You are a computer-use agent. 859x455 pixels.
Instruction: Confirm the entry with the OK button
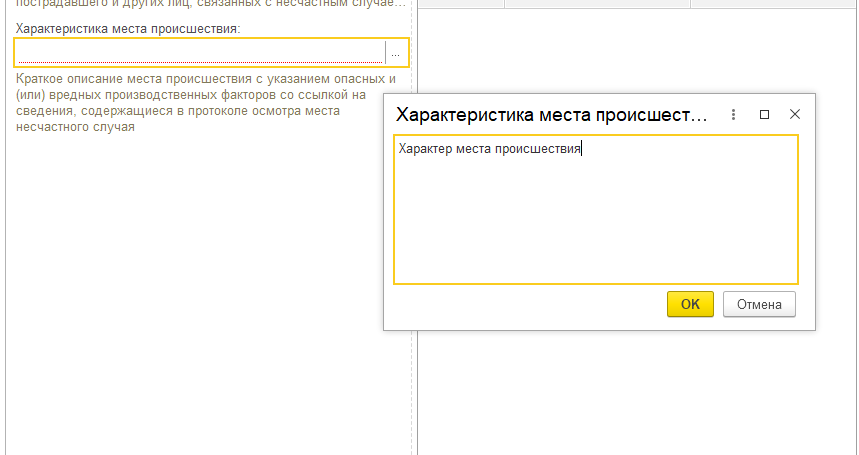coord(690,304)
